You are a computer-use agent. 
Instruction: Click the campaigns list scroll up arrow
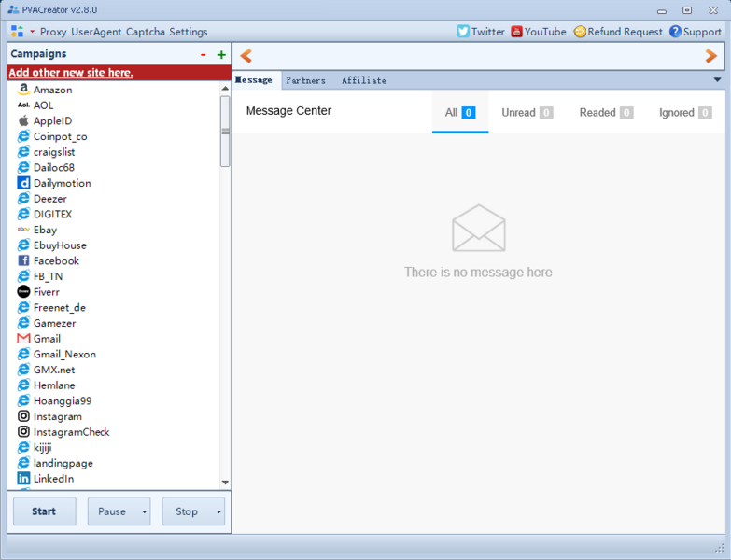[225, 88]
